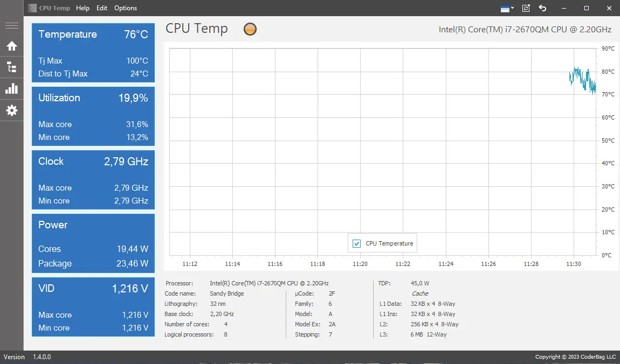Click the temperature graph line near 11:30
Viewport: 620px width, 364px height.
582,80
